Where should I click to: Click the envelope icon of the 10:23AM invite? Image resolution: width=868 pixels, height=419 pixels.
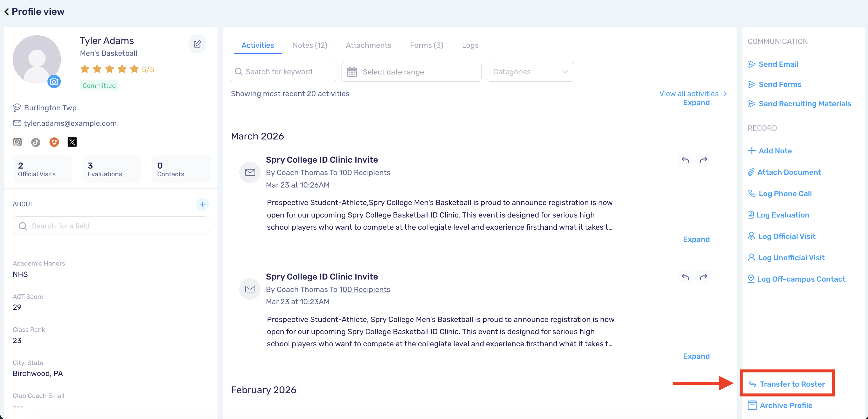point(250,289)
